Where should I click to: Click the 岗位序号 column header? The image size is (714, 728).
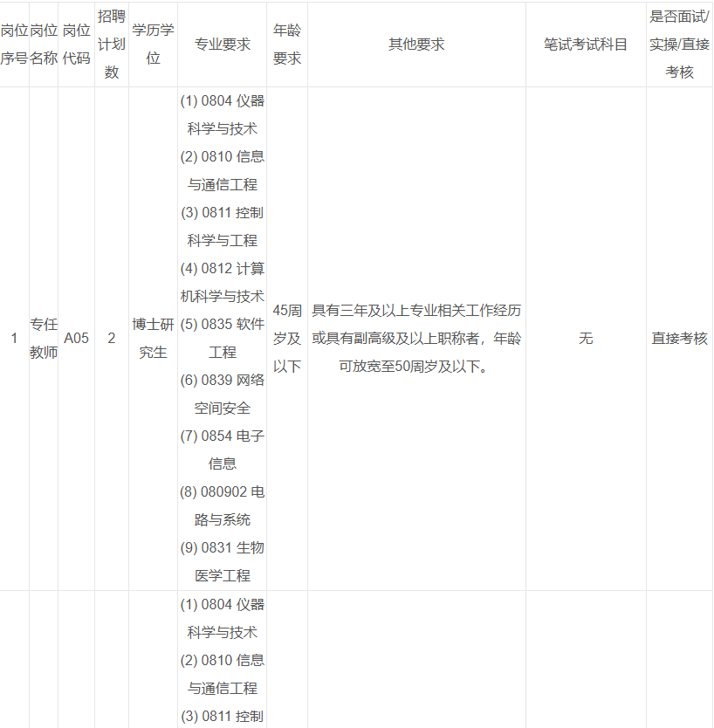tap(14, 45)
